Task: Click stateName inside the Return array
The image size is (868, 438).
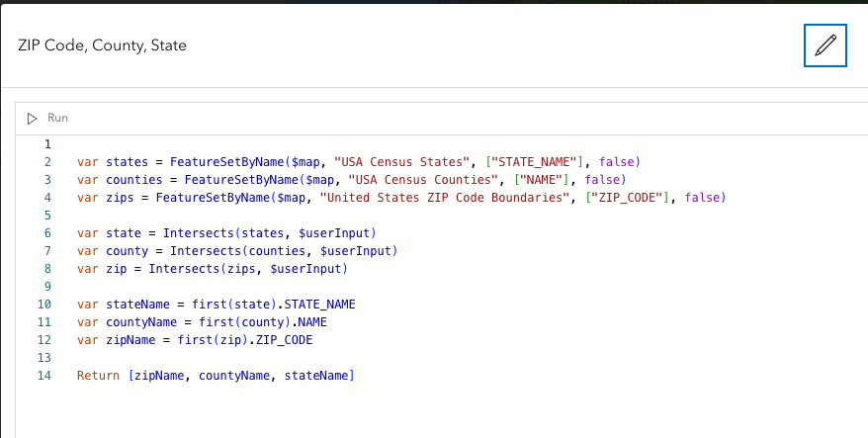Action: point(316,376)
